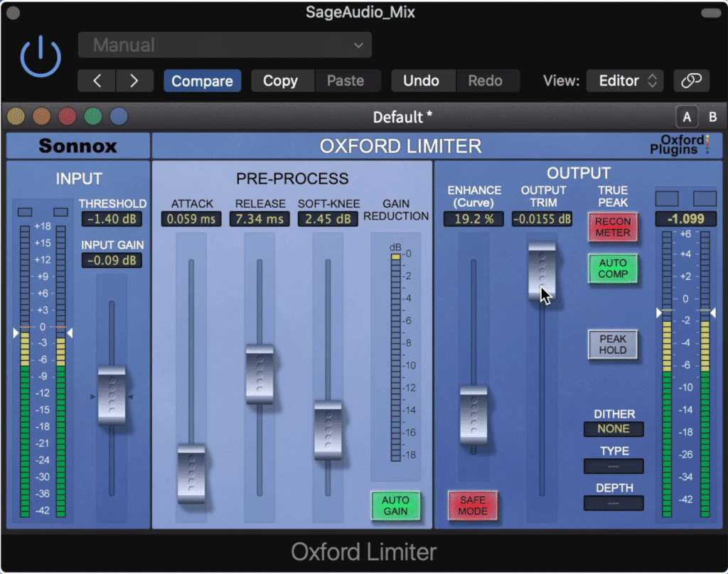Click the gain reduction meter
The height and width of the screenshot is (574, 728).
pyautogui.click(x=395, y=357)
